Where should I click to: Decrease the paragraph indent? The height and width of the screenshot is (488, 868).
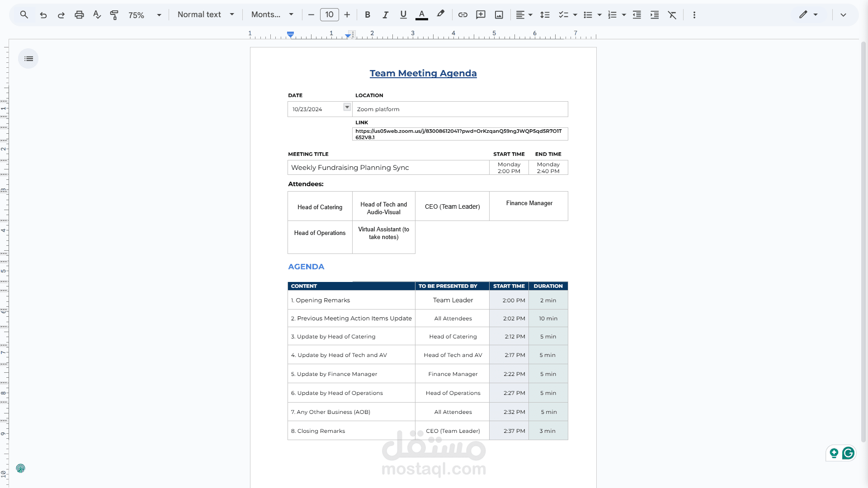[637, 14]
